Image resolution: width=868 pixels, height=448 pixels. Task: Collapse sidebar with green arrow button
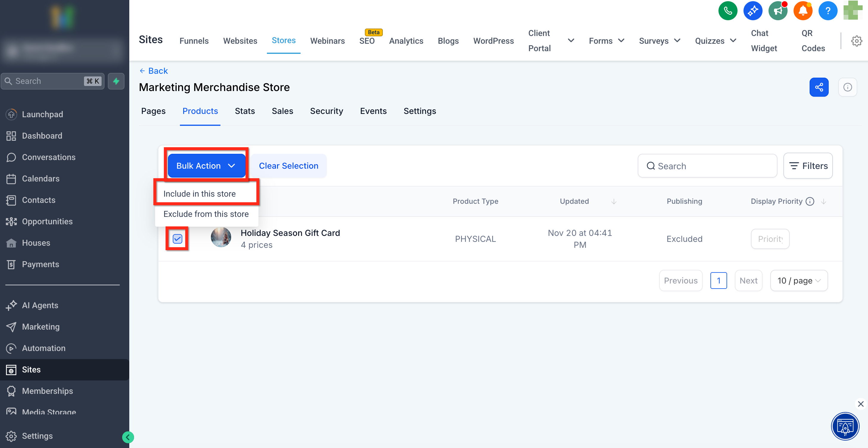(x=128, y=437)
